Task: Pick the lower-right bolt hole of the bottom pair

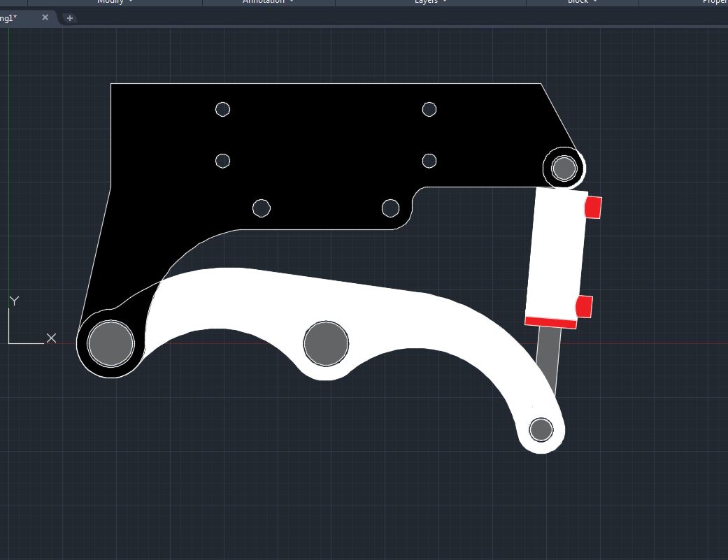Action: [390, 208]
